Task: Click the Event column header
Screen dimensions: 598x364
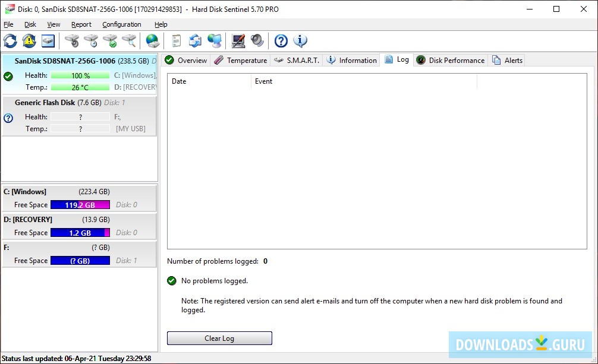Action: pyautogui.click(x=364, y=81)
